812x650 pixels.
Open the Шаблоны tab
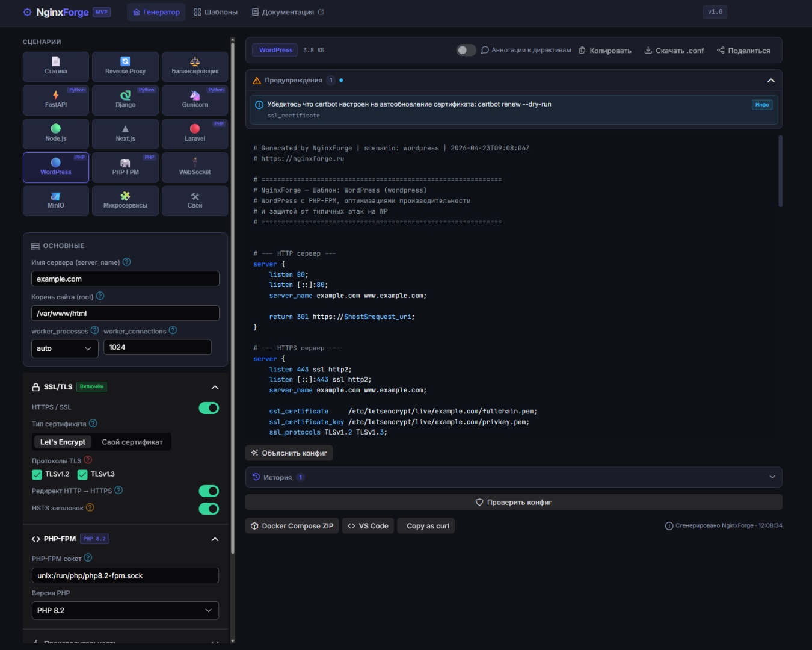[215, 12]
